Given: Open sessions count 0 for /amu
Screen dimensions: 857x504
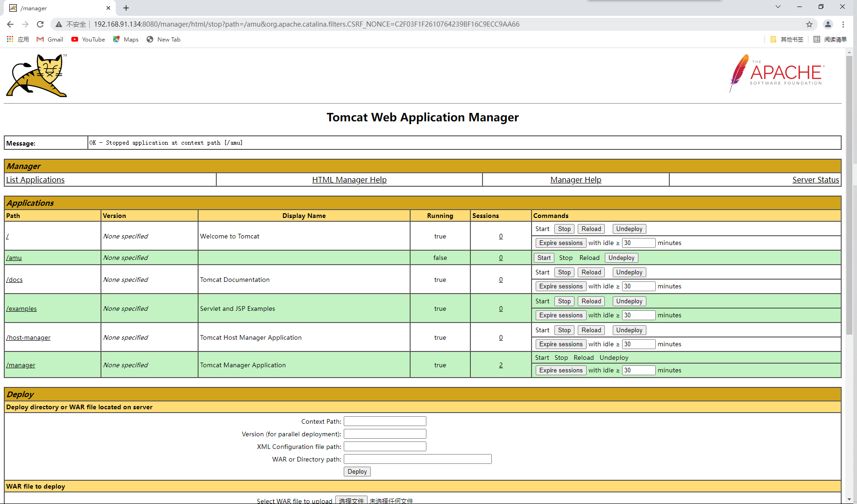Looking at the screenshot, I should click(x=501, y=258).
